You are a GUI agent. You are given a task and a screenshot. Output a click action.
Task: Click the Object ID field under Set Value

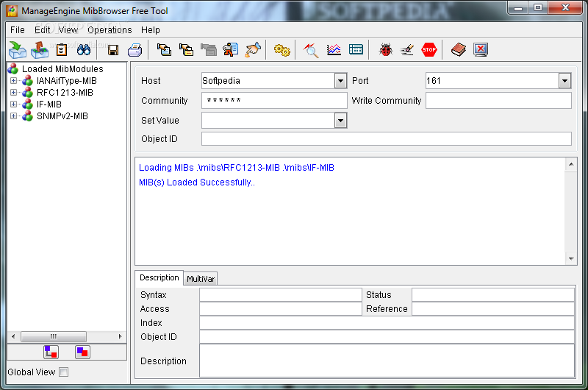(387, 138)
